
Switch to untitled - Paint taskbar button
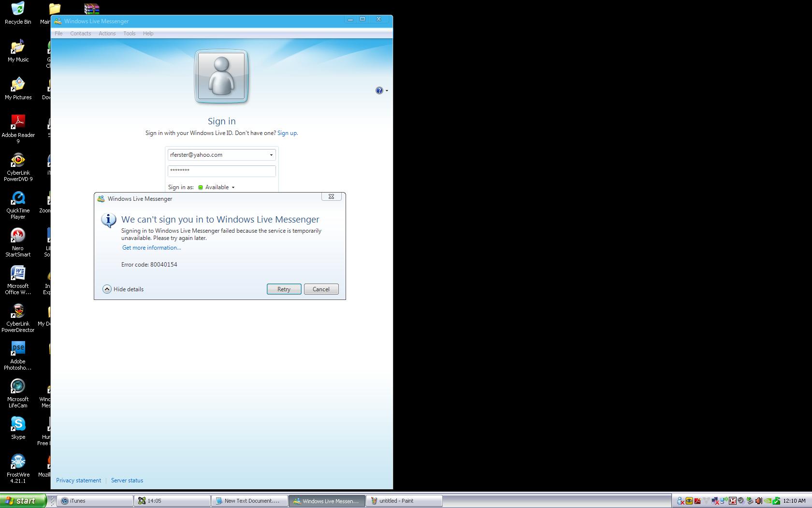(x=404, y=501)
